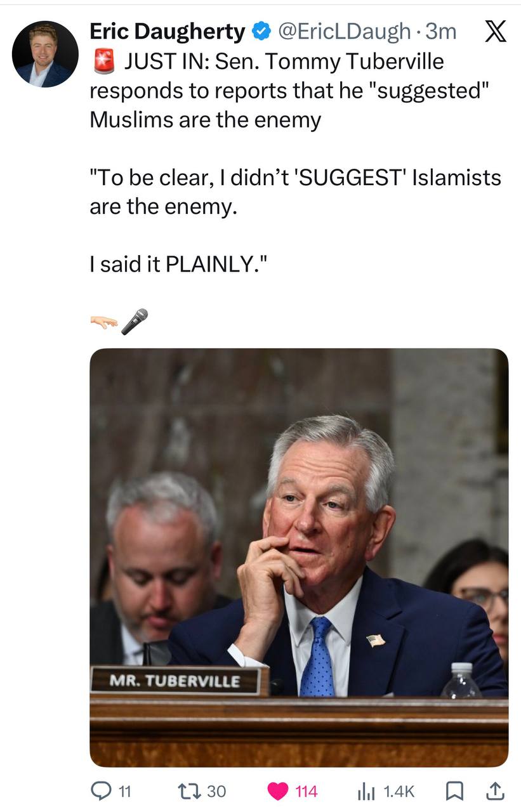The image size is (521, 812).
Task: Click the like count 114
Action: (x=307, y=791)
